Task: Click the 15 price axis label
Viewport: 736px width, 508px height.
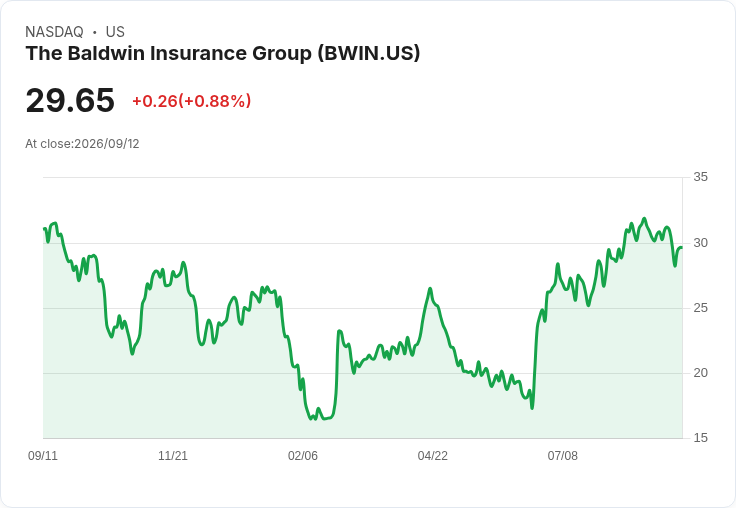Action: [x=700, y=438]
